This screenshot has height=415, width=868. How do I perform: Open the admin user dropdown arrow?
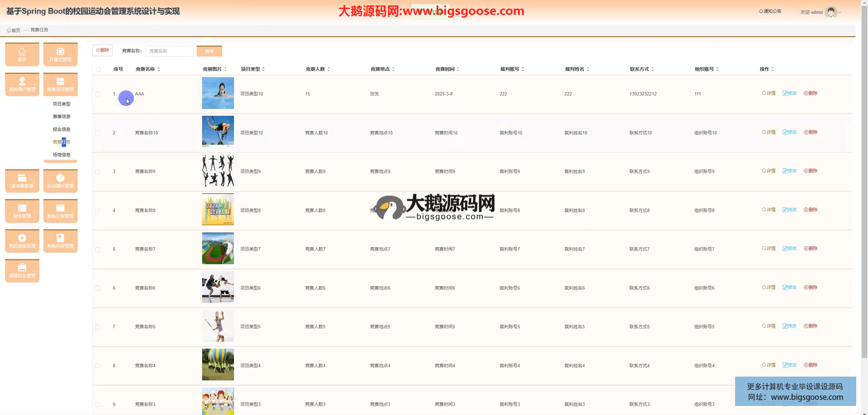coord(840,13)
